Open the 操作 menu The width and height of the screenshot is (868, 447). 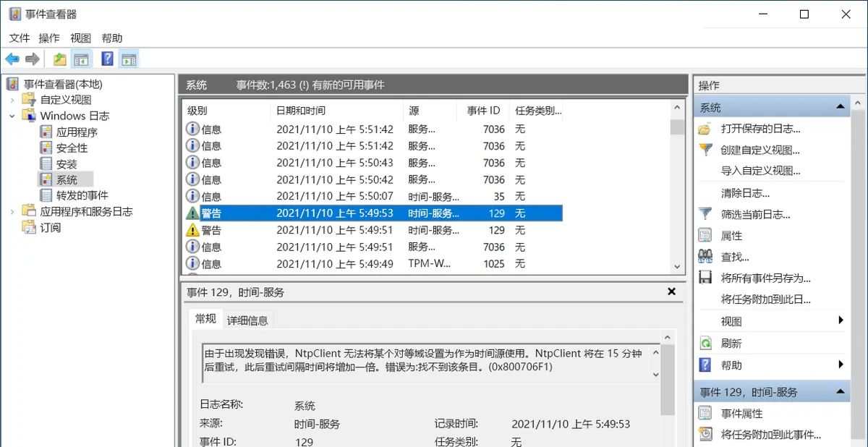pos(48,38)
